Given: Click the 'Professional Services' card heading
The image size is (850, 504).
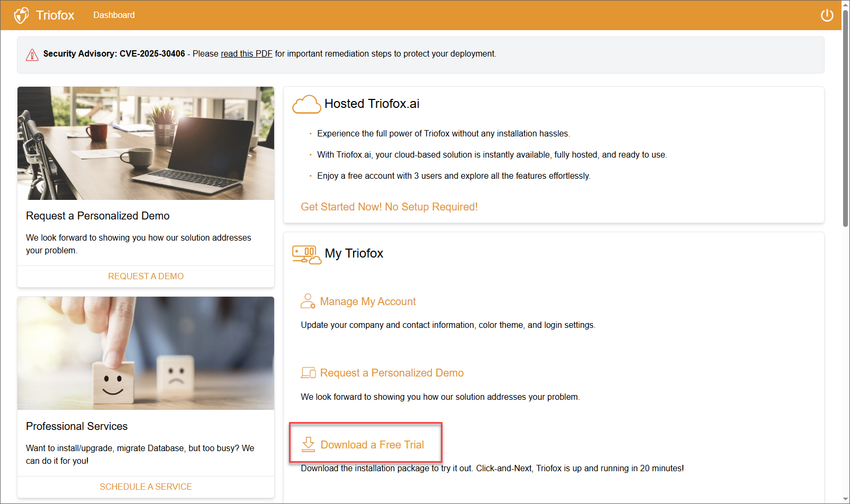Looking at the screenshot, I should 77,426.
